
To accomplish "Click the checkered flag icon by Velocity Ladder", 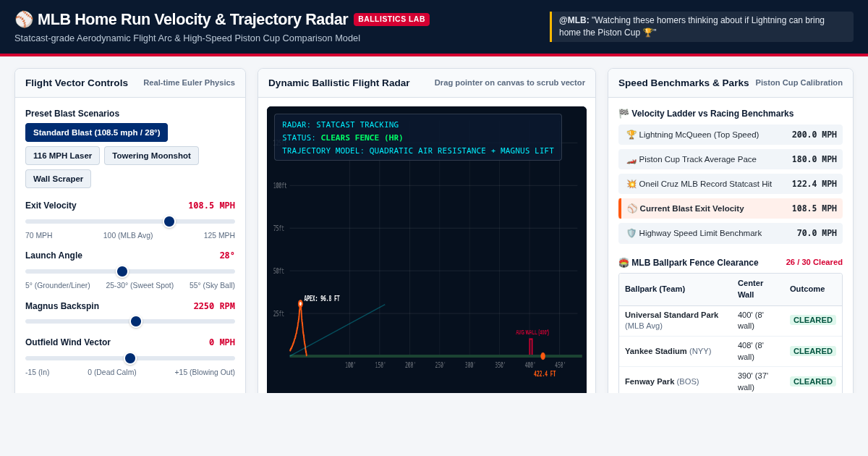I will click(624, 114).
